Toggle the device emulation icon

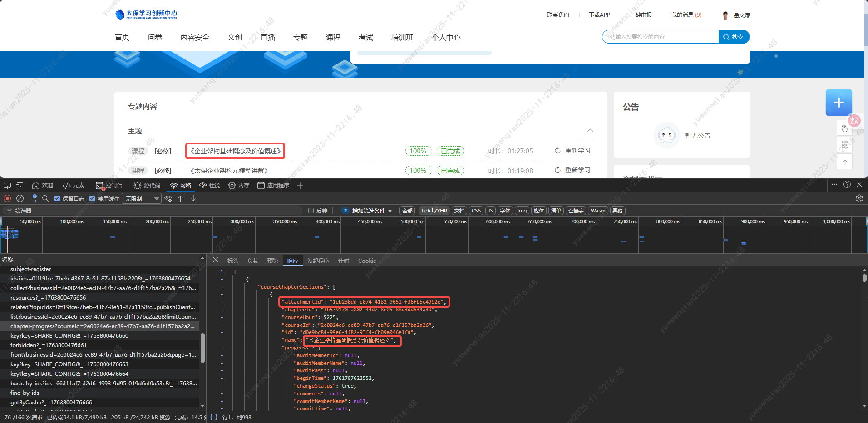(x=19, y=186)
